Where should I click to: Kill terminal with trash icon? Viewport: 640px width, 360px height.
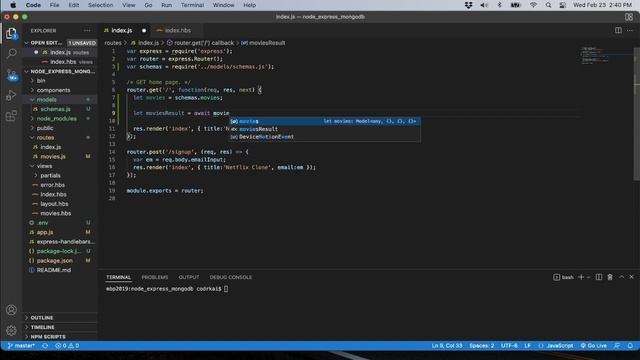(x=610, y=277)
